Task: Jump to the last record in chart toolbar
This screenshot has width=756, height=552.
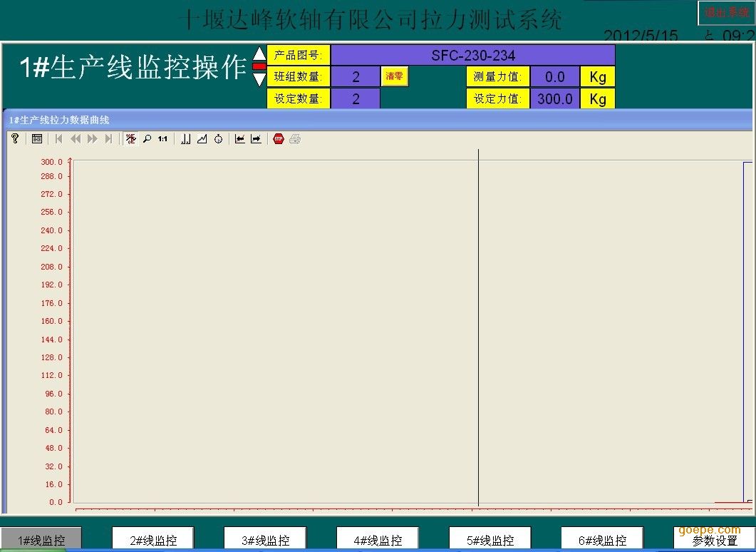Action: [x=108, y=139]
